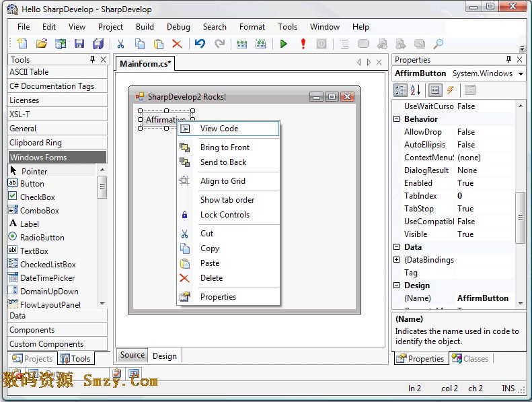Image resolution: width=532 pixels, height=402 pixels.
Task: Expand the Clipboard Ring toolbox category
Action: pyautogui.click(x=57, y=143)
